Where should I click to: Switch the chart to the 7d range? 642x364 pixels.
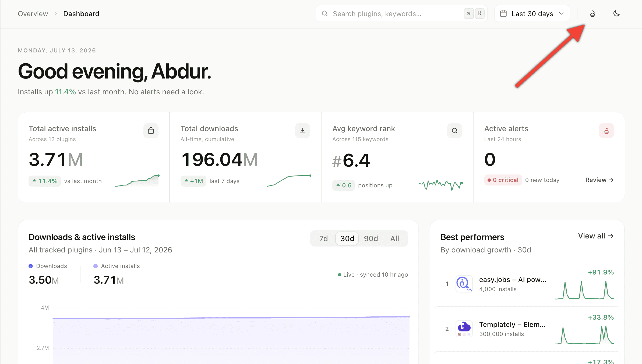pyautogui.click(x=323, y=238)
